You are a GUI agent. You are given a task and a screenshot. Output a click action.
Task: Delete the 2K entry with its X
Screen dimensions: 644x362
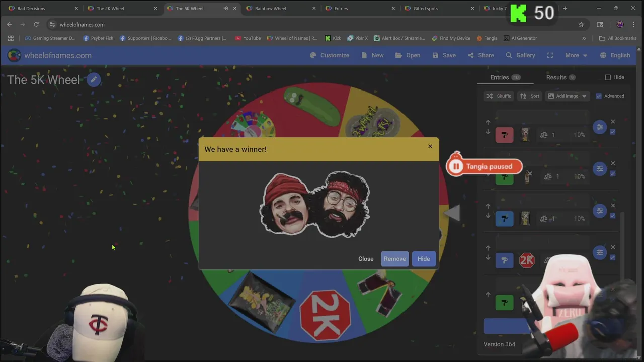point(613,247)
